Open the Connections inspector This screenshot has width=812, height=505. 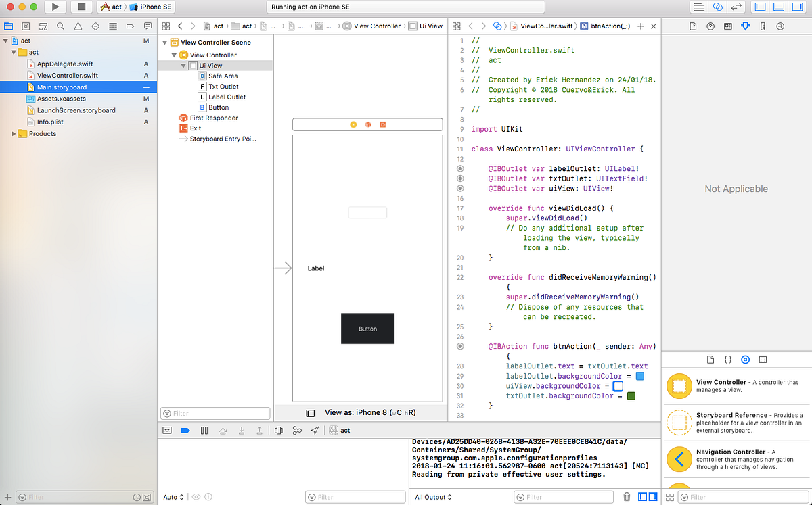780,26
